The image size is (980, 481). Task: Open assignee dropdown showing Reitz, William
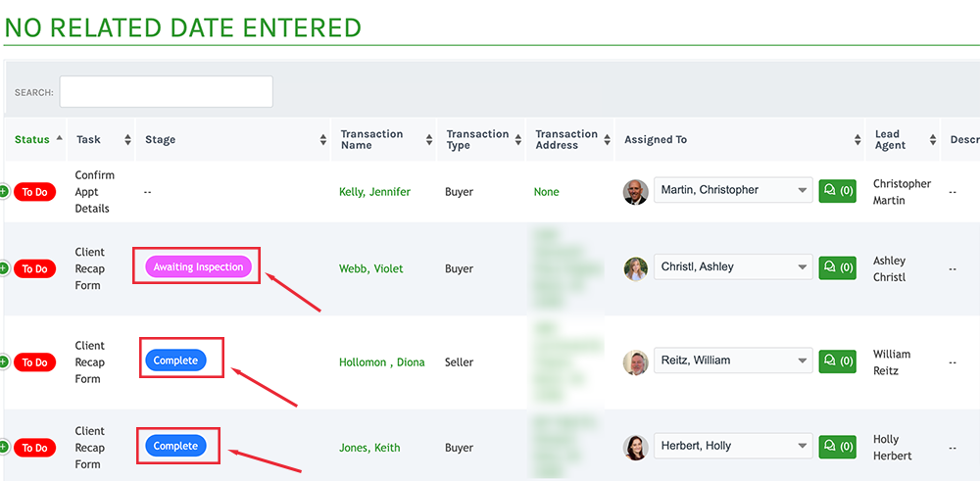[x=733, y=361]
